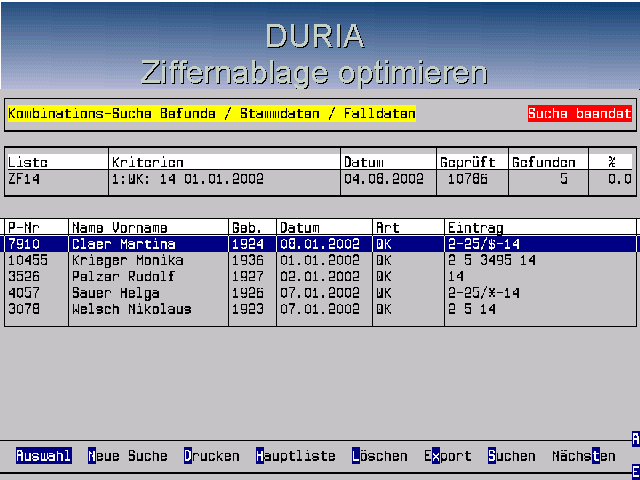Image resolution: width=640 pixels, height=480 pixels.
Task: Click the Gefunden value 5
Action: (564, 179)
